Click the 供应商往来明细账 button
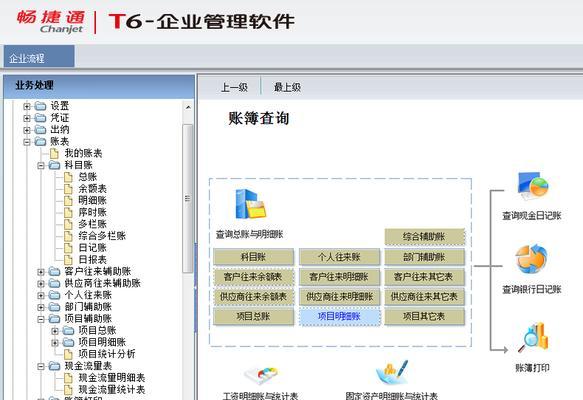This screenshot has height=400, width=583. pyautogui.click(x=339, y=297)
